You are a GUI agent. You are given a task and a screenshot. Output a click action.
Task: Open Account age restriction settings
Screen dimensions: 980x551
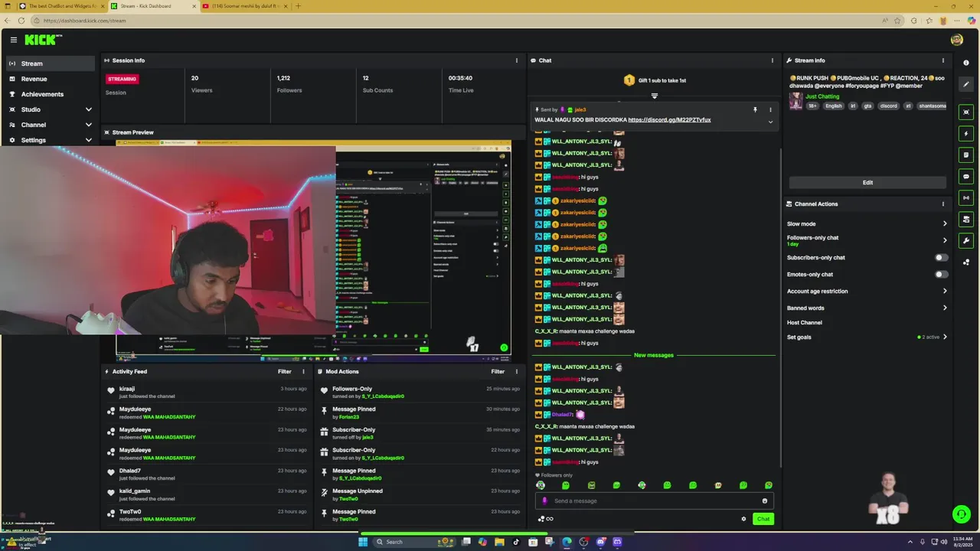867,292
